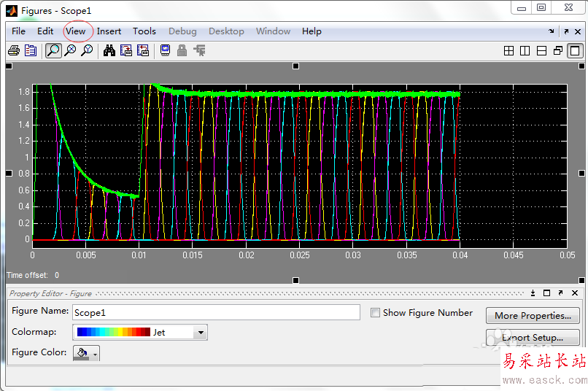
Task: Tile figures in grid layout
Action: tap(509, 50)
